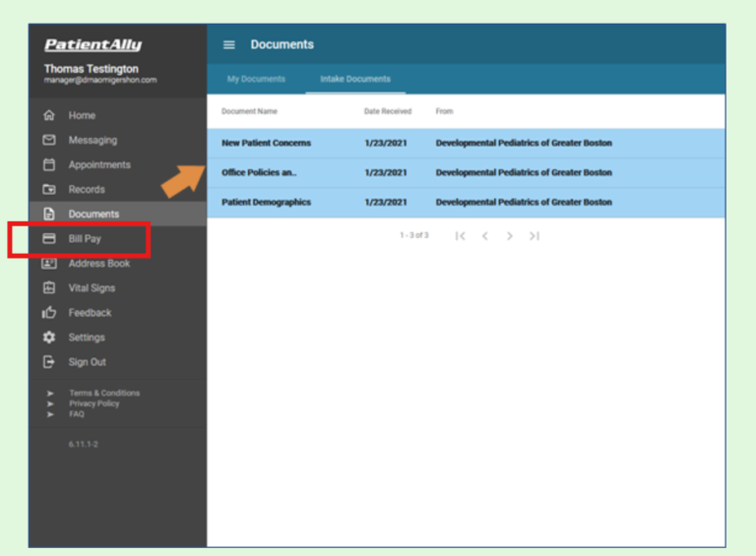Open Home from the sidebar
This screenshot has width=756, height=556.
[118, 115]
